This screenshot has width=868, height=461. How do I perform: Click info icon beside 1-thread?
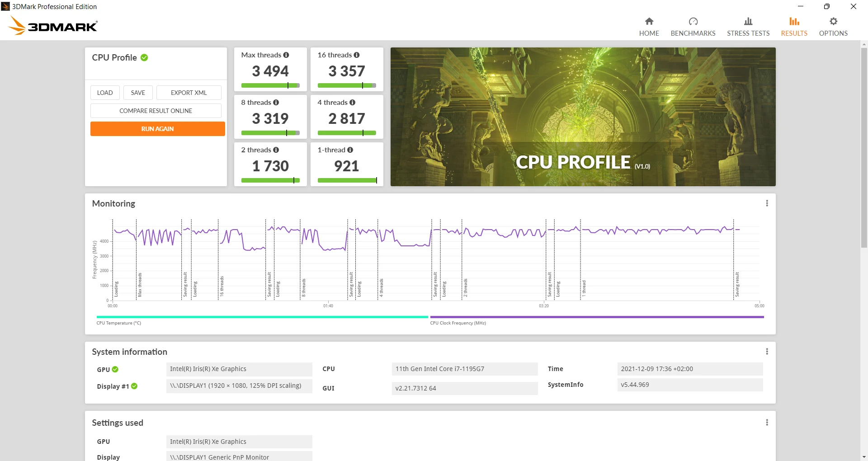pos(350,150)
